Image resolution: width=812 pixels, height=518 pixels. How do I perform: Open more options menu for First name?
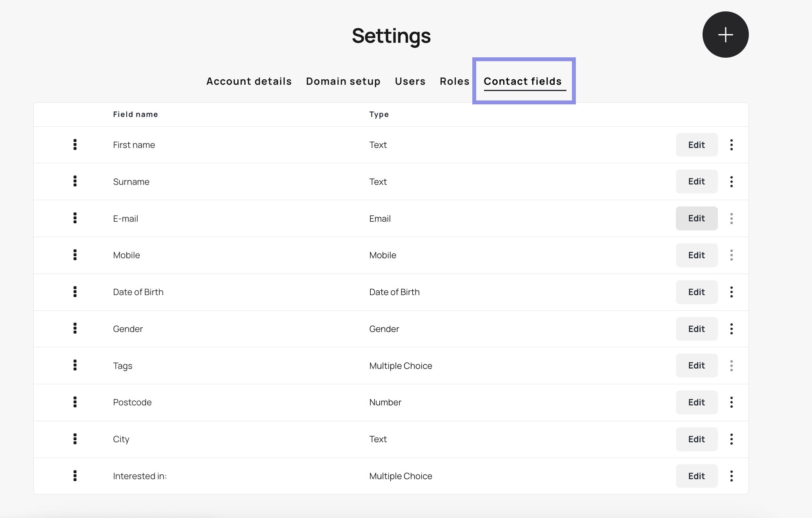click(x=731, y=145)
